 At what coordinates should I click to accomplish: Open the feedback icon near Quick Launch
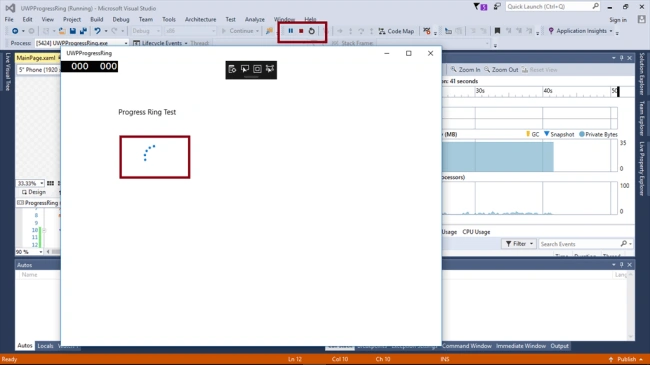coord(497,6)
